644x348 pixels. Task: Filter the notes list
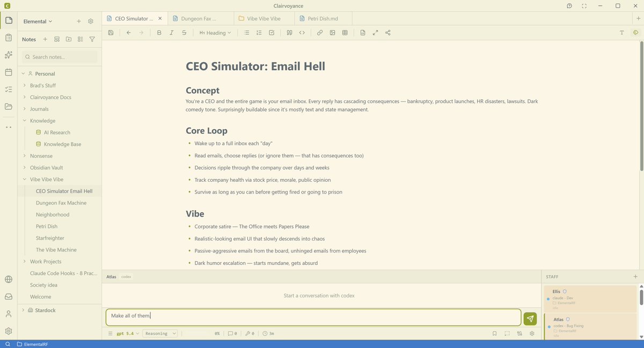pos(92,39)
